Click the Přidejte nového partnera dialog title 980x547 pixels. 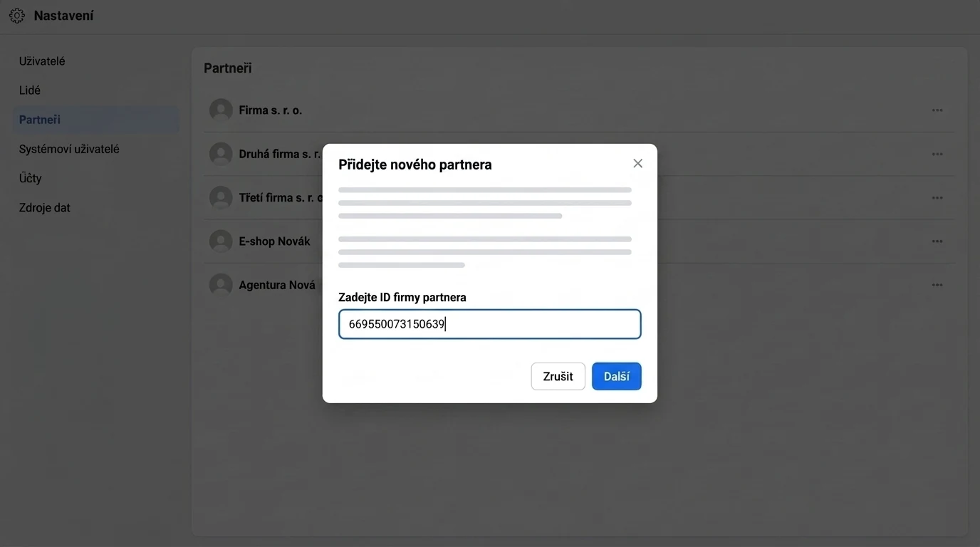(415, 165)
